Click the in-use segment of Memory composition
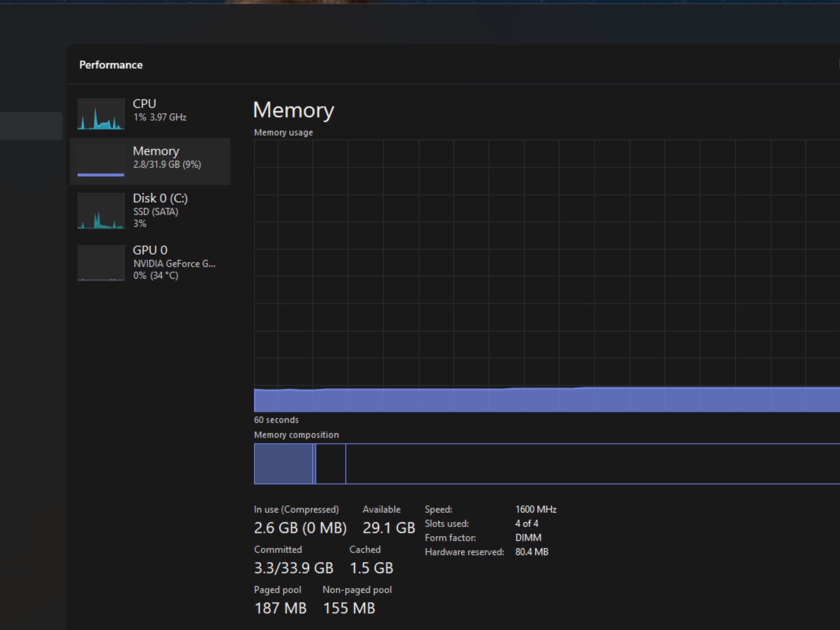The image size is (840, 630). click(x=283, y=464)
